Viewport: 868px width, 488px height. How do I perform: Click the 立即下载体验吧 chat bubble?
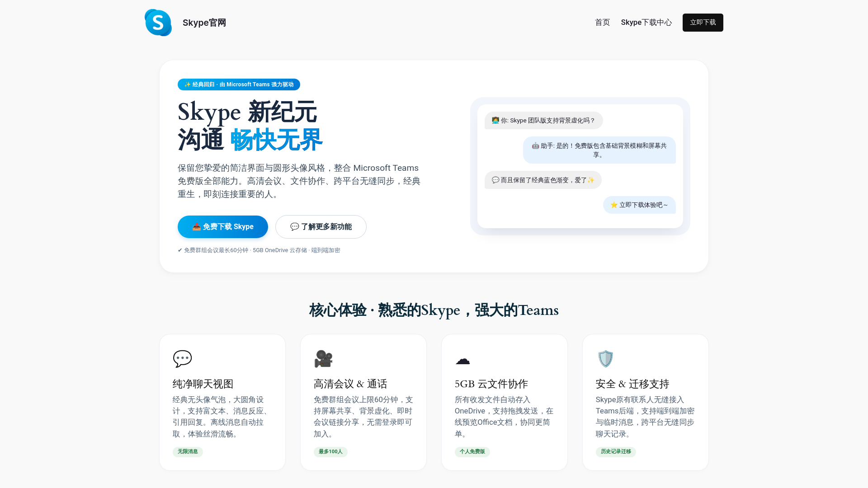click(x=639, y=205)
